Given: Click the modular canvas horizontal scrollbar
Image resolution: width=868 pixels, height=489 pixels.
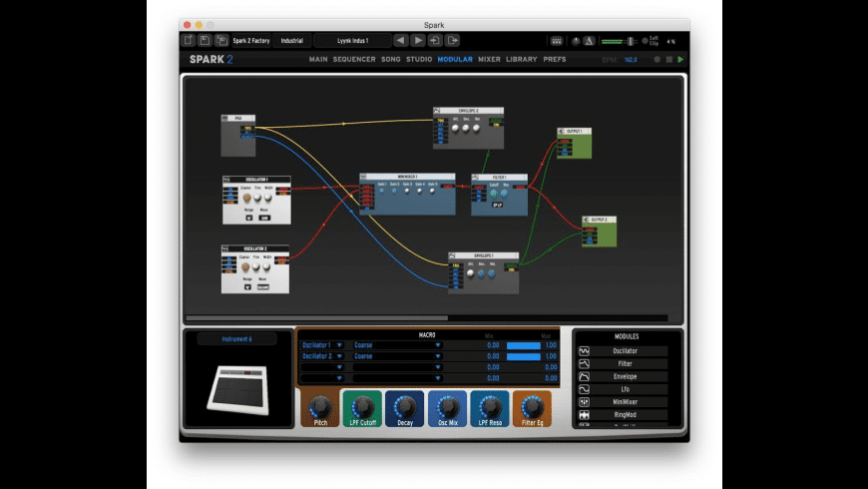Looking at the screenshot, I should [316, 318].
